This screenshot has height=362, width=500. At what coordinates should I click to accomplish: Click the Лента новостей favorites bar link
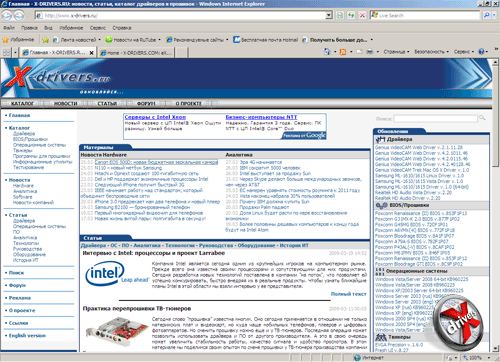(x=78, y=40)
